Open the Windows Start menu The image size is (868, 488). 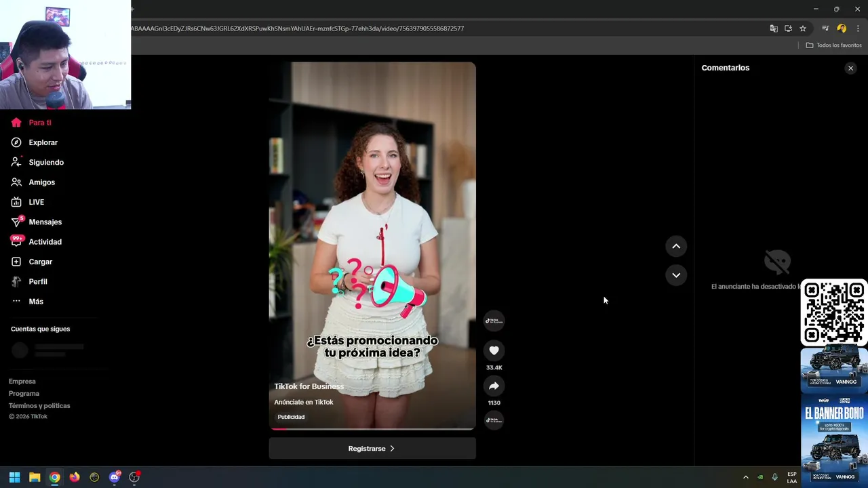(14, 477)
